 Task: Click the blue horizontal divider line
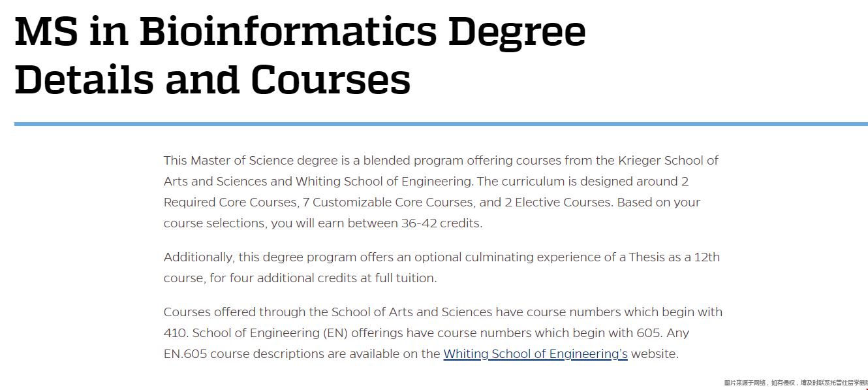[x=441, y=123]
